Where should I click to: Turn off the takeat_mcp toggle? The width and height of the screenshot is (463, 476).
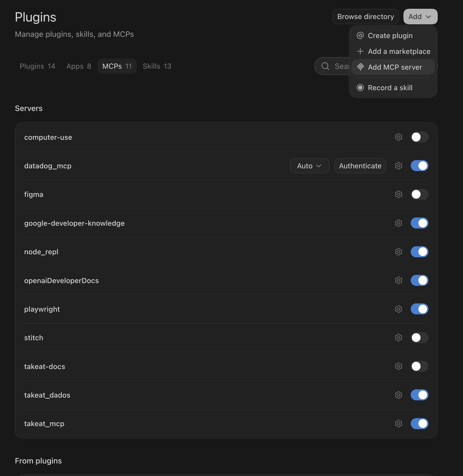click(x=419, y=424)
